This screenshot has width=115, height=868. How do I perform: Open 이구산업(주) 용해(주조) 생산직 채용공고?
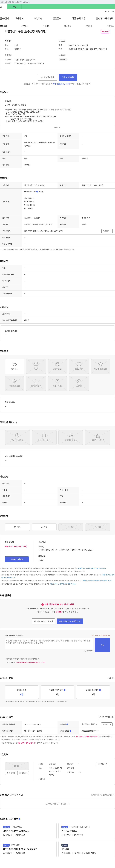point(20,849)
